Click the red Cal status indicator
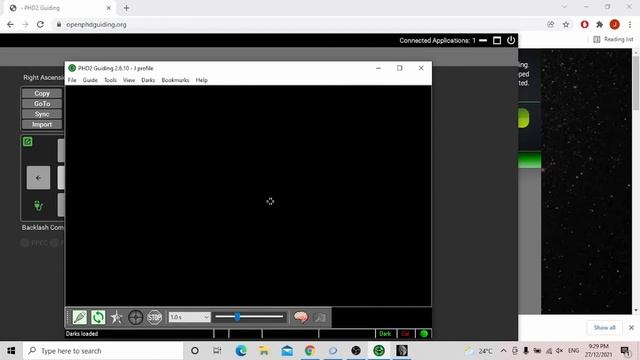 pyautogui.click(x=405, y=334)
